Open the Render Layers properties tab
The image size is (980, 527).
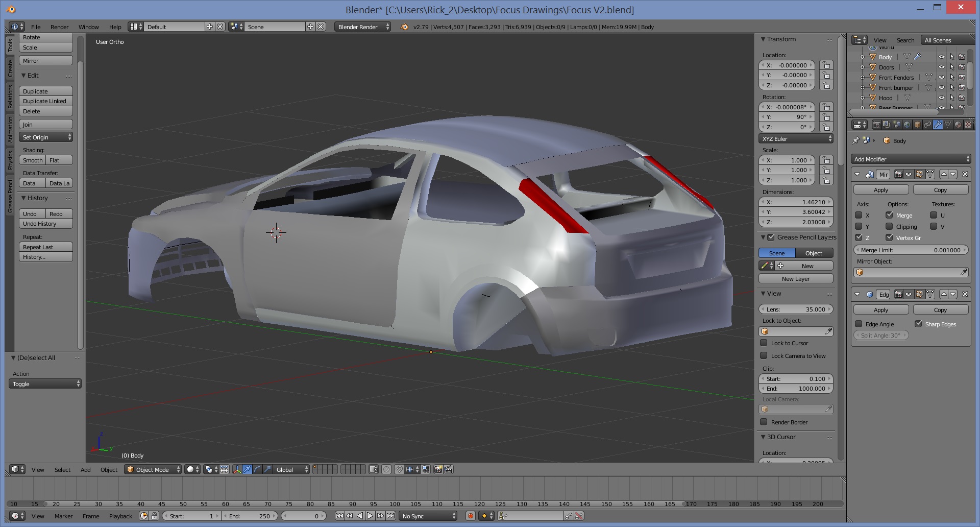[887, 125]
